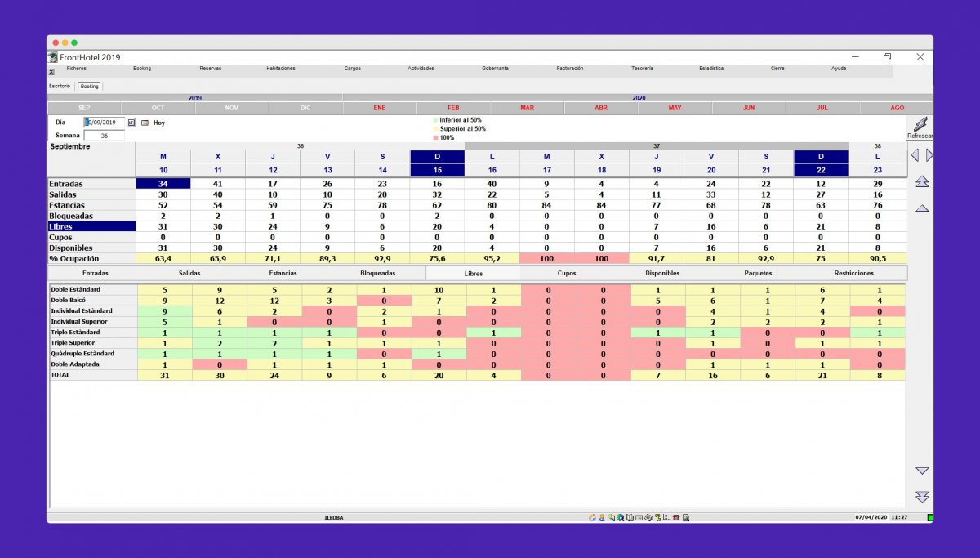Click the pink 100% legend swatch
Screen dimensions: 980x558
(436, 138)
